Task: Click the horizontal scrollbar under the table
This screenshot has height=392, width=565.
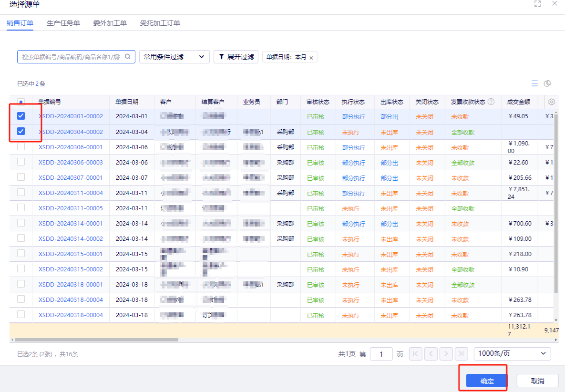Action: click(97, 340)
